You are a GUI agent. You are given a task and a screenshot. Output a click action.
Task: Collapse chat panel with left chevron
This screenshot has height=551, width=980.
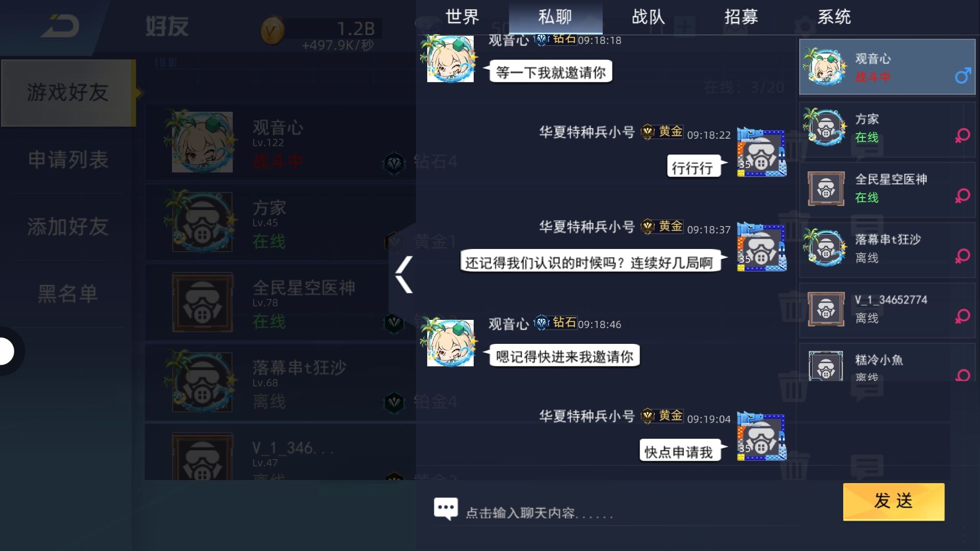[x=404, y=274]
